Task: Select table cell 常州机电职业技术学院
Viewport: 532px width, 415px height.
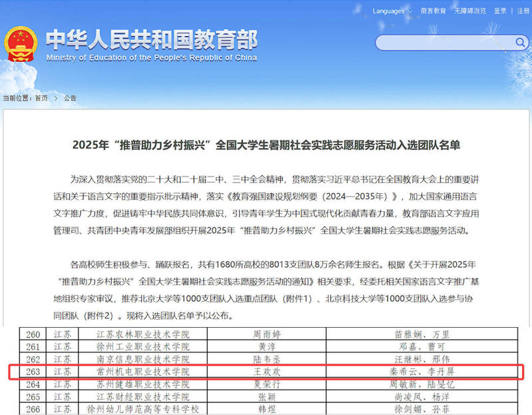Action: click(x=143, y=372)
